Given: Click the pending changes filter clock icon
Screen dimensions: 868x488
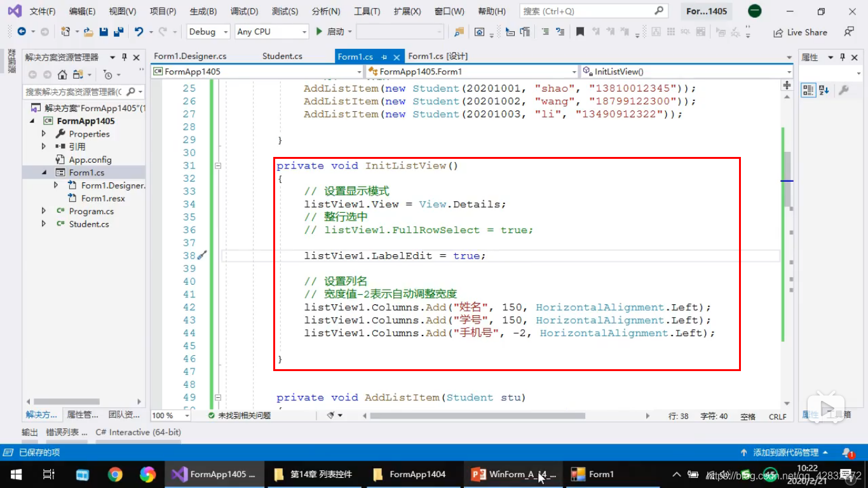Looking at the screenshot, I should click(107, 74).
